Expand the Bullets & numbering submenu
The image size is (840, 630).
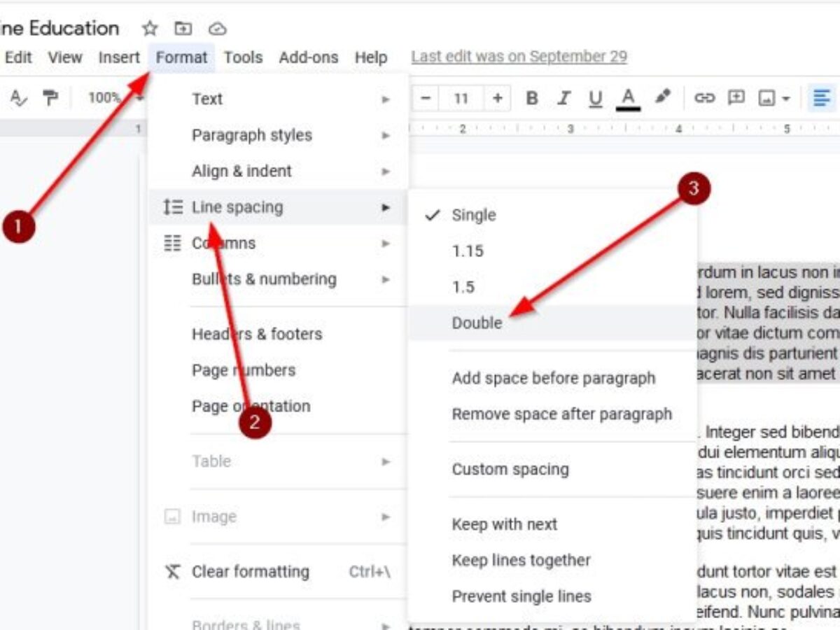(278, 279)
